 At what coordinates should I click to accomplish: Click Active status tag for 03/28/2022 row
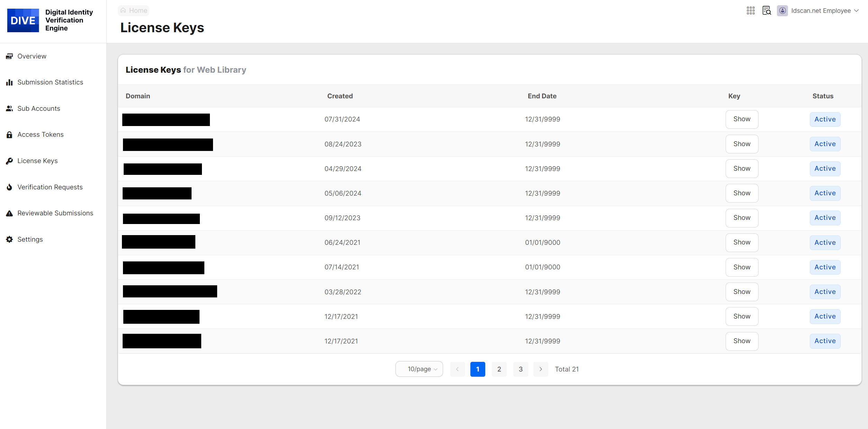825,292
